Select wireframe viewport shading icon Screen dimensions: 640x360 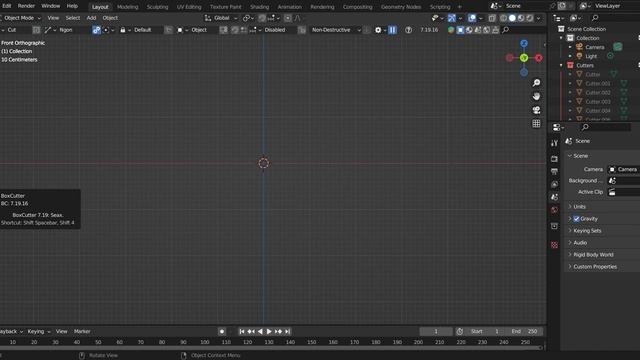coord(504,18)
